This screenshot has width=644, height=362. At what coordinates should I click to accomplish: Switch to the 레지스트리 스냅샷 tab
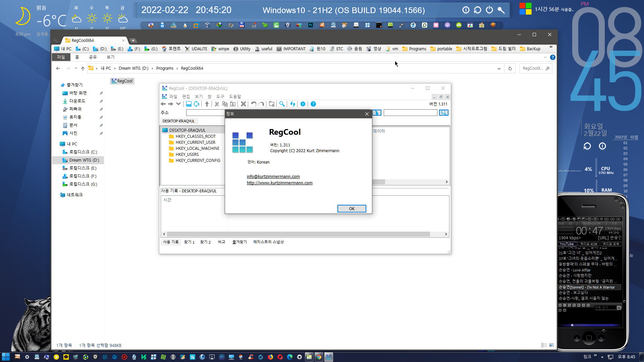point(268,242)
